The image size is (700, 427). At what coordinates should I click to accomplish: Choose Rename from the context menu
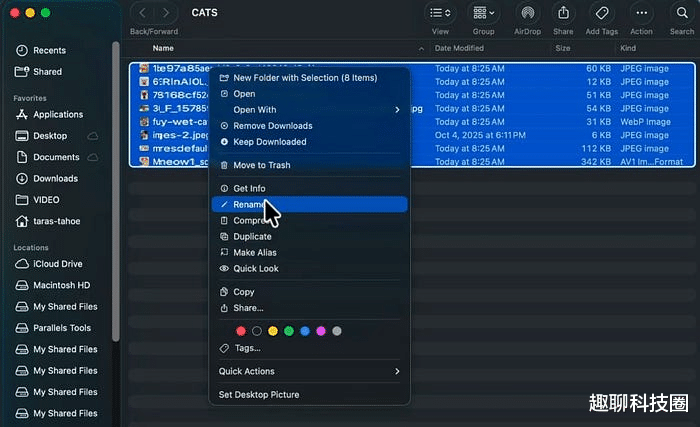pos(250,204)
